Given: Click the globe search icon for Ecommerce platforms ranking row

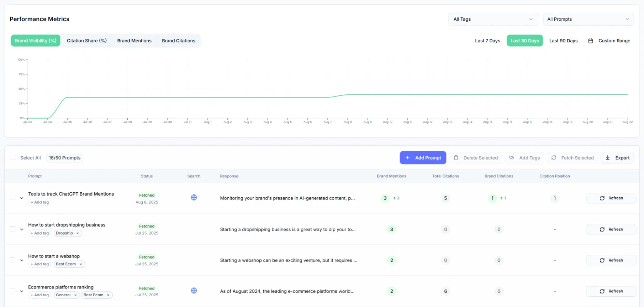Looking at the screenshot, I should click(194, 291).
